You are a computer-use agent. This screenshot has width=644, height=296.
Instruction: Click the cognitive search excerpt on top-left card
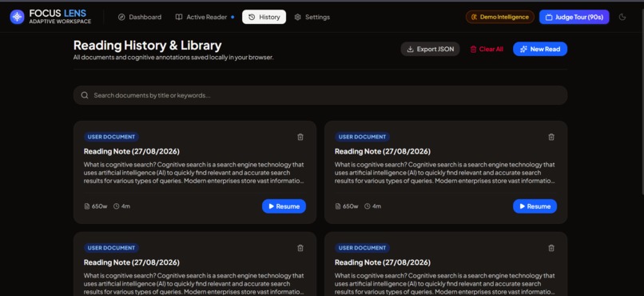(194, 173)
